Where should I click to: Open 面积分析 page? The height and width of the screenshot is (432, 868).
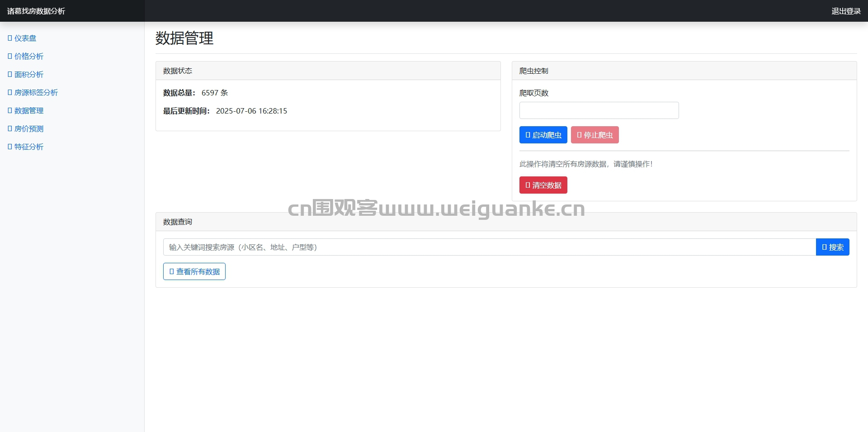point(26,74)
